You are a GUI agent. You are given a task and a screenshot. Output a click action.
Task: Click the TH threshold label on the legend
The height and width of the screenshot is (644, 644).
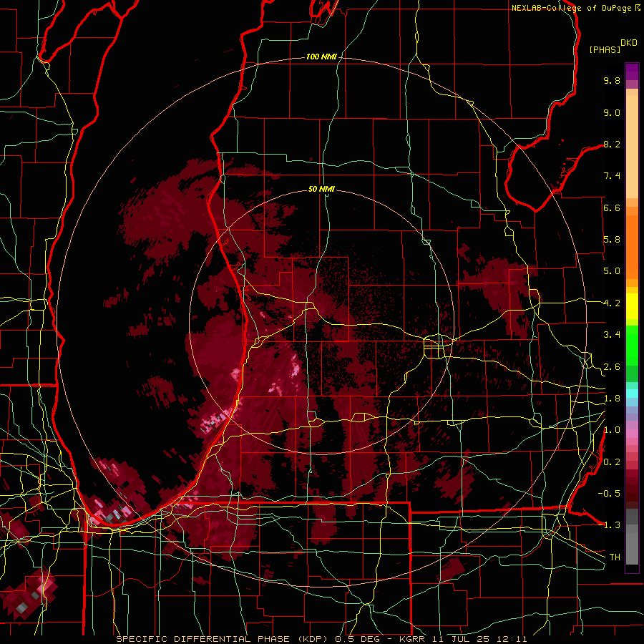click(615, 557)
